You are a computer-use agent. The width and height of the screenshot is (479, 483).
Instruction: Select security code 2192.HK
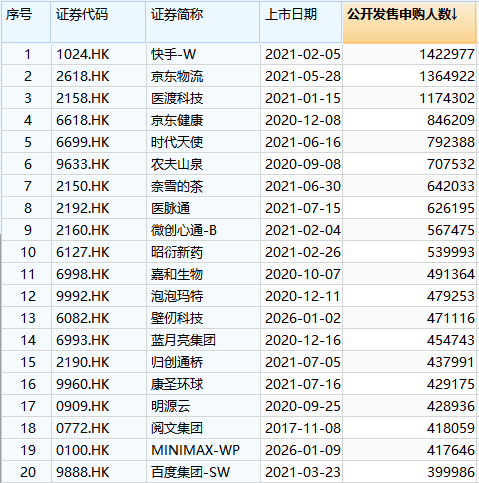[99, 208]
